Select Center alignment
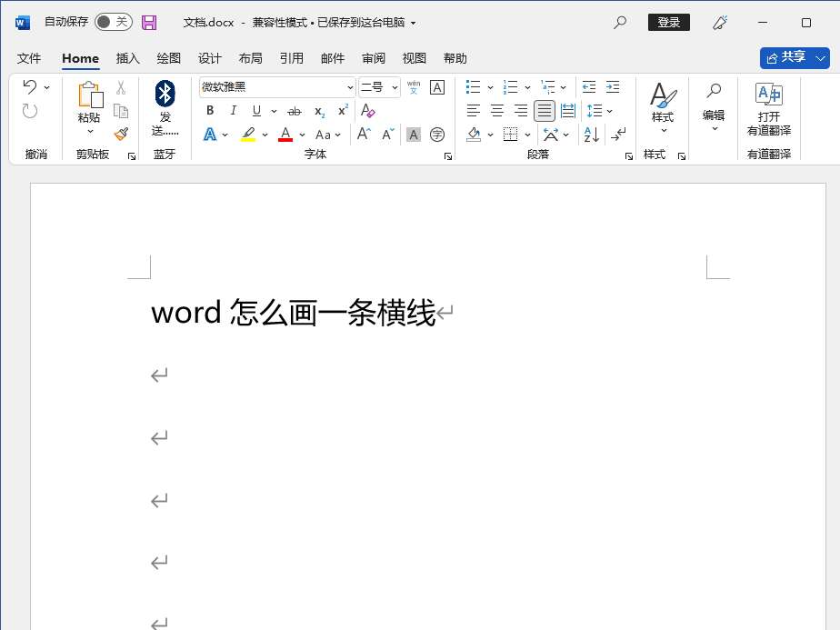The image size is (840, 630). click(x=497, y=111)
